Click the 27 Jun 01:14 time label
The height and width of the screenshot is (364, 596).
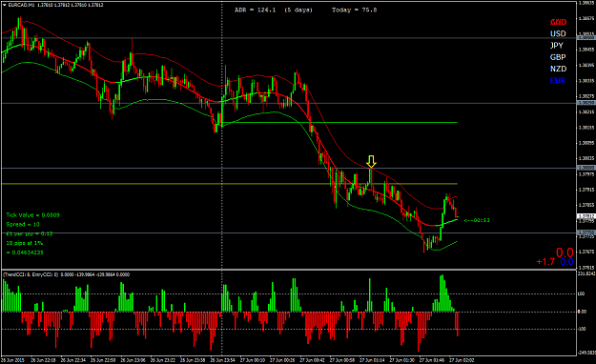372,360
